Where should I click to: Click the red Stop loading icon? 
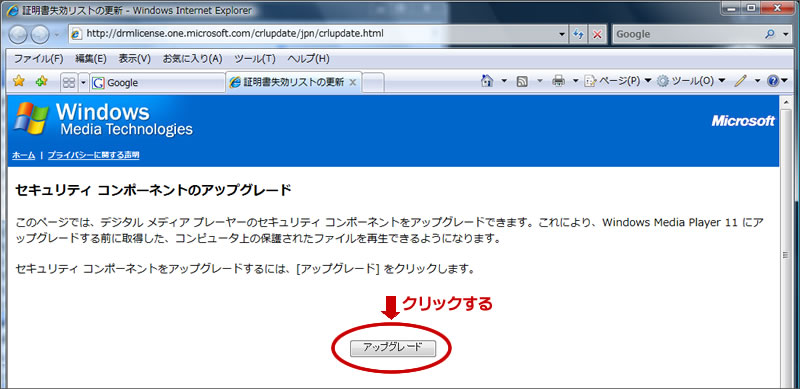click(596, 34)
